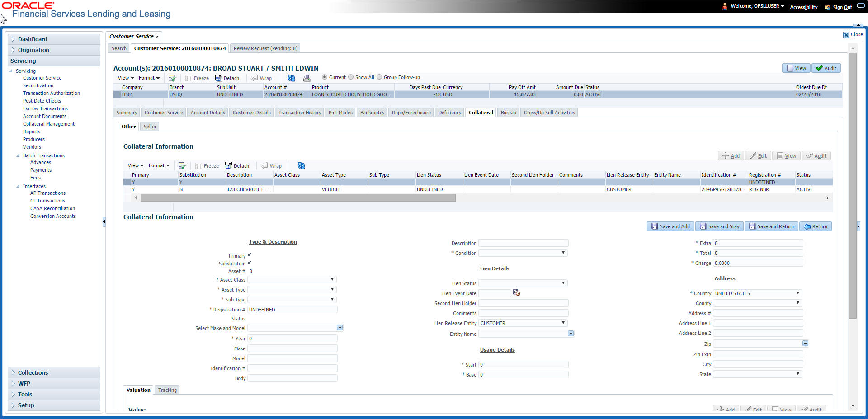Select the Group Follow-up radio button
868x419 pixels.
[x=379, y=77]
